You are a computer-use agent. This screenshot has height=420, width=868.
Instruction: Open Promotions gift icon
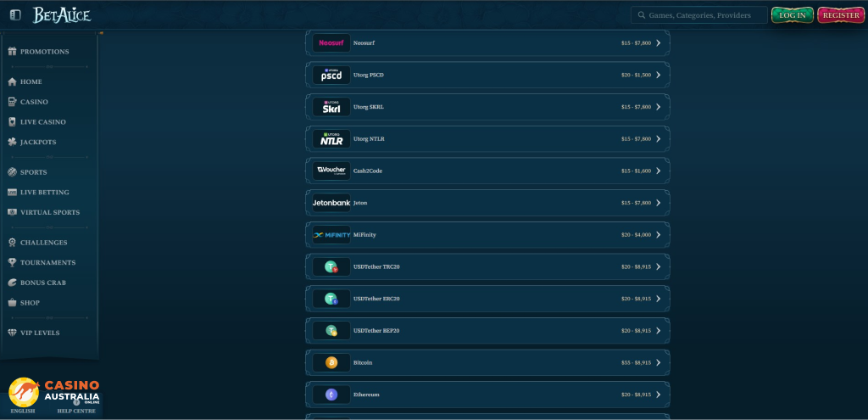coord(12,52)
